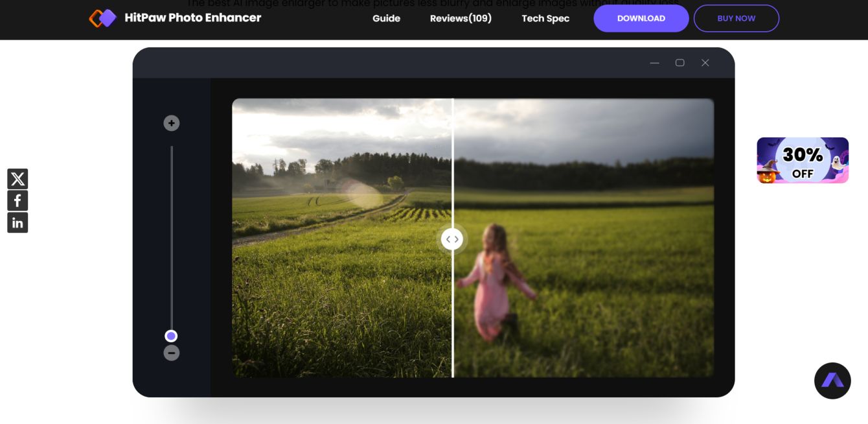The width and height of the screenshot is (868, 424).
Task: Click the DOWNLOAD button
Action: pos(641,18)
